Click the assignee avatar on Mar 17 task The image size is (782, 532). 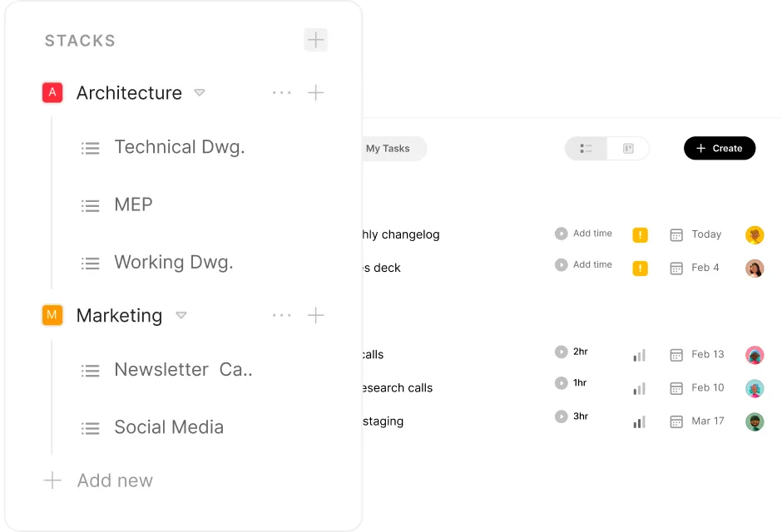[755, 422]
